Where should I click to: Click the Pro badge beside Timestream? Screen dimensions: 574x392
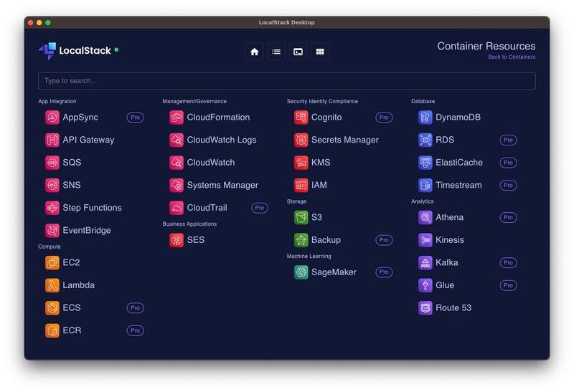click(508, 186)
